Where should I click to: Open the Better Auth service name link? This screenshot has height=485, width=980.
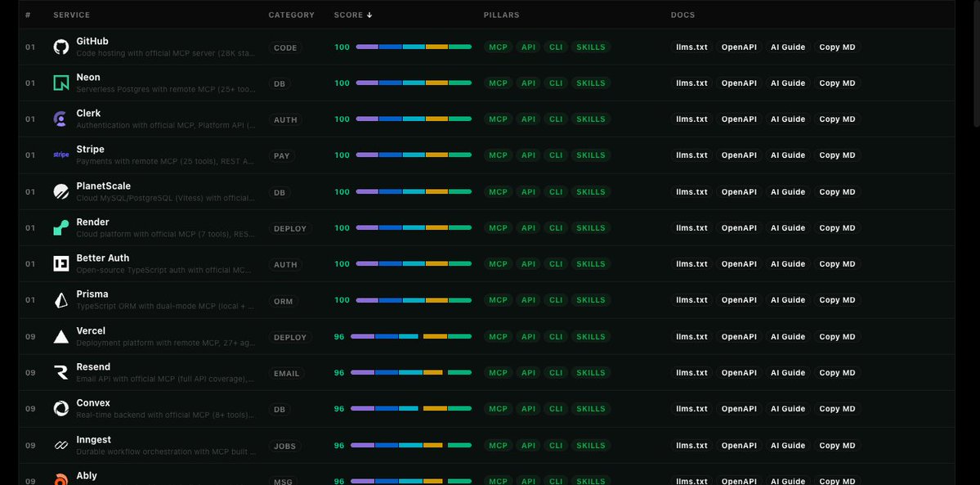coord(102,258)
